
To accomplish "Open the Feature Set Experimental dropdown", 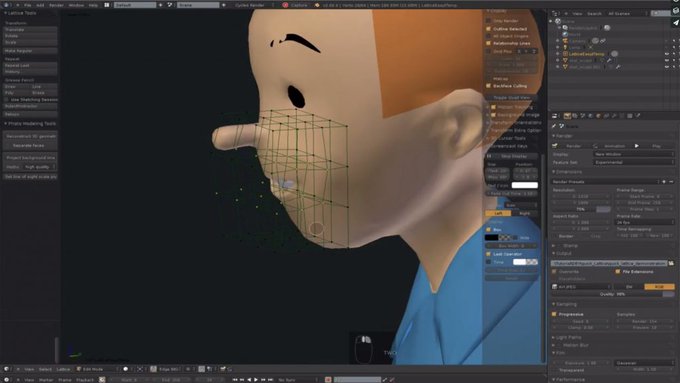I will pyautogui.click(x=634, y=162).
